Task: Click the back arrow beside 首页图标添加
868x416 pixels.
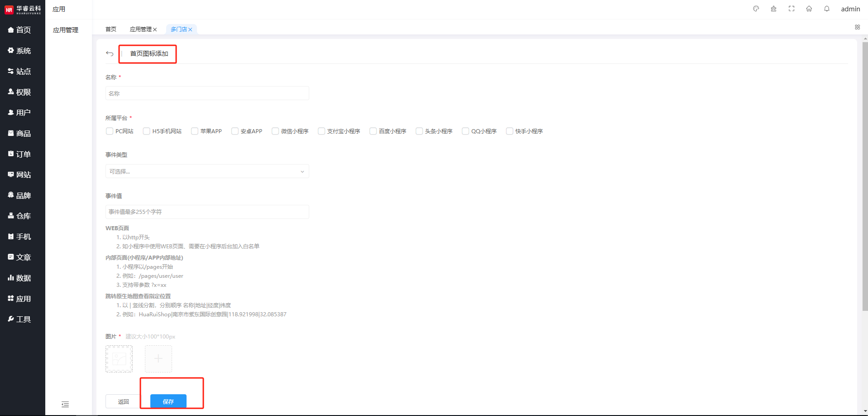Action: click(110, 53)
